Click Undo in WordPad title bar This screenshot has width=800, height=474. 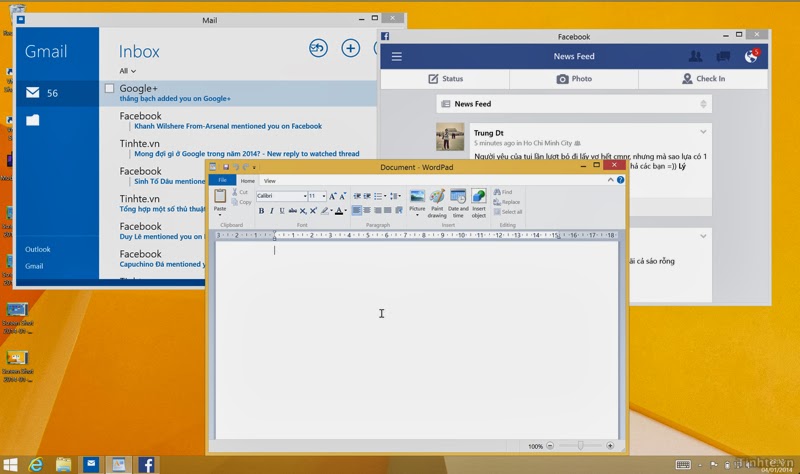[236, 167]
